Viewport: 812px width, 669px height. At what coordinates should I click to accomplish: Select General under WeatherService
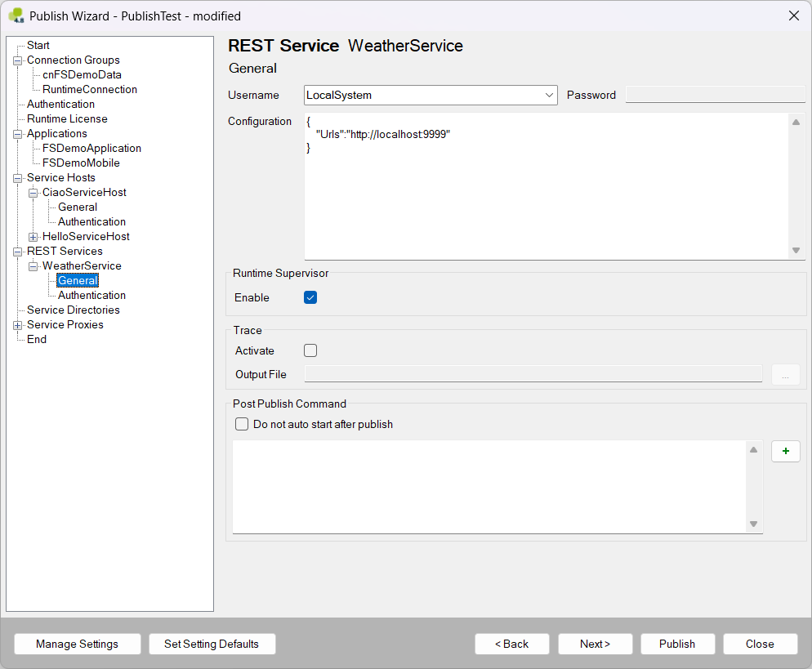click(x=78, y=280)
